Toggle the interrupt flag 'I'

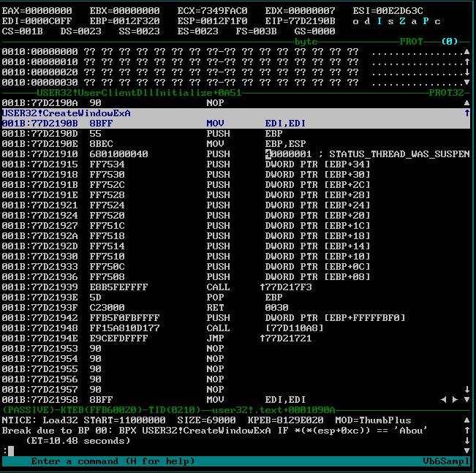(379, 21)
